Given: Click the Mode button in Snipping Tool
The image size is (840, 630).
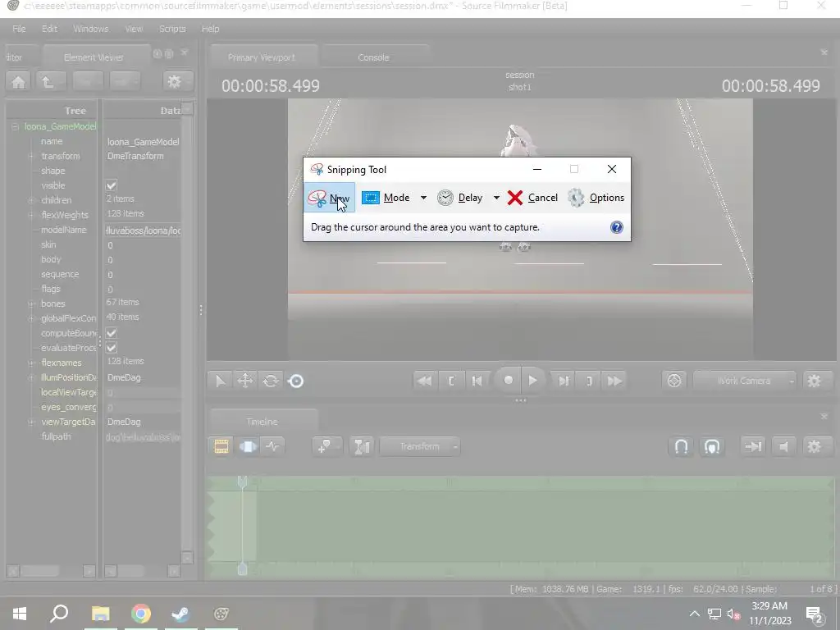Looking at the screenshot, I should point(386,198).
